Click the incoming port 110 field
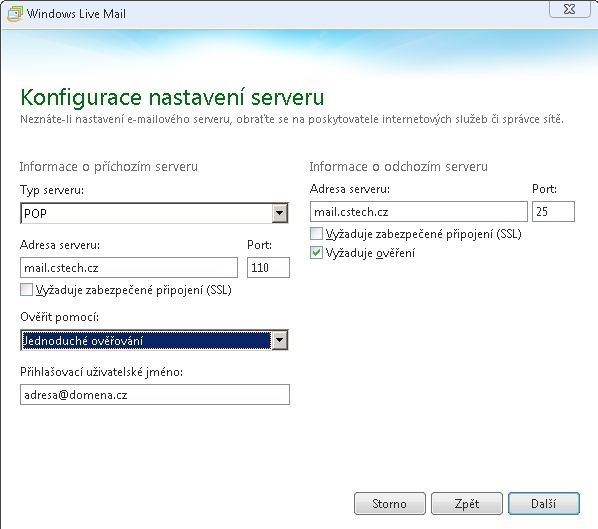This screenshot has height=529, width=598. click(x=268, y=267)
